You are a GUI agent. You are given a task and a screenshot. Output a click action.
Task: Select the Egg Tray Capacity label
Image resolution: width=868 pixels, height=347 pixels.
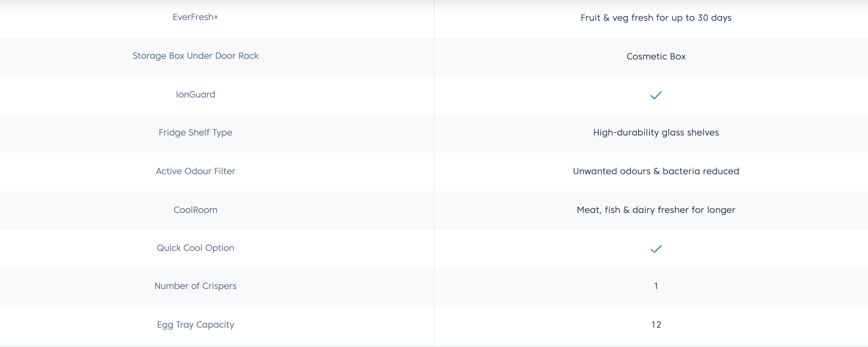(x=195, y=325)
